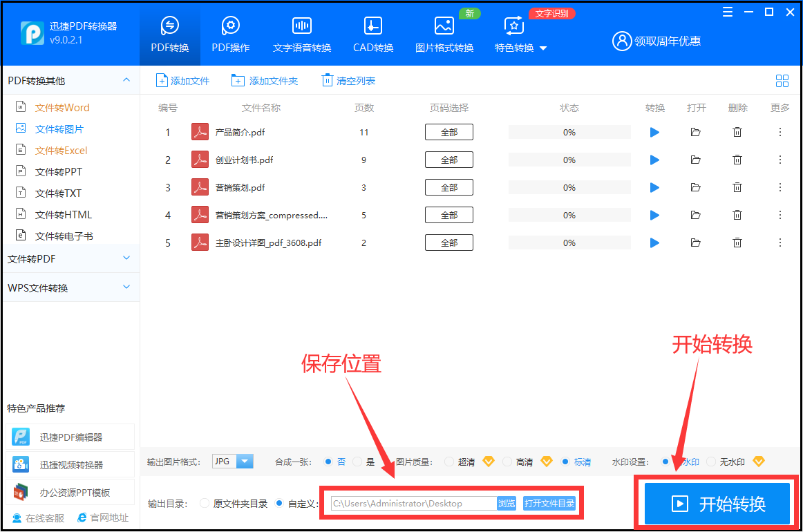Open 图片格式转换 tab
803x532 pixels.
tap(444, 35)
